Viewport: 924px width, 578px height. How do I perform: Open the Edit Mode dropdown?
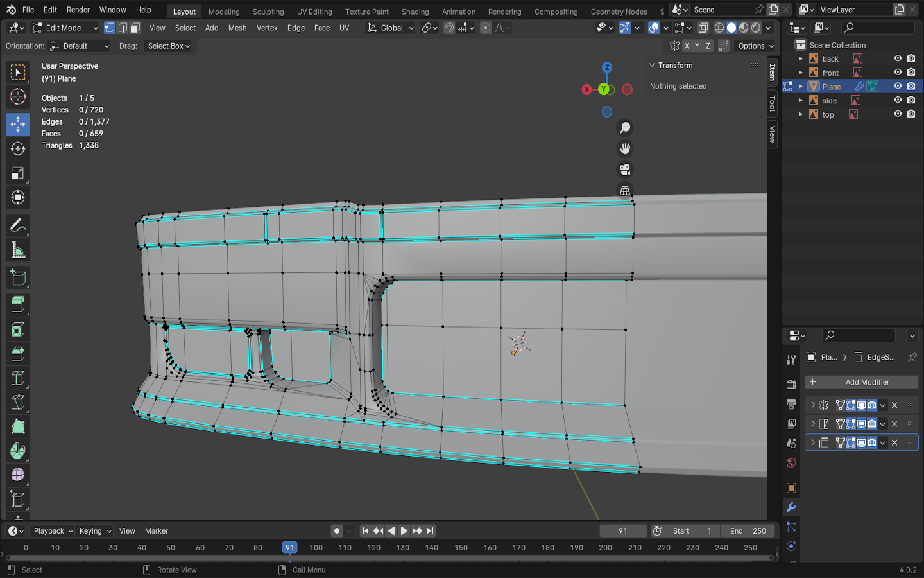65,28
